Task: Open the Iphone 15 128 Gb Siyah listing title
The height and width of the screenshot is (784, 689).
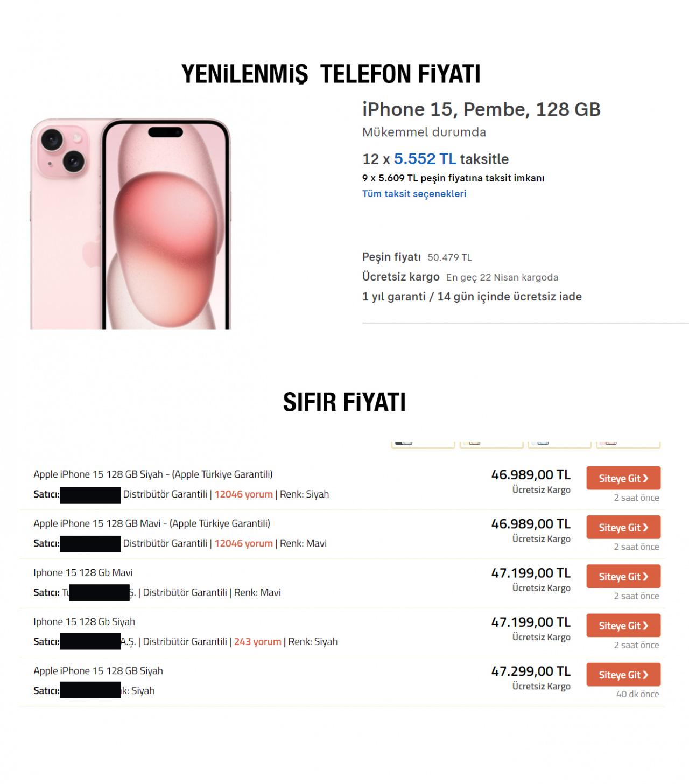Action: pyautogui.click(x=84, y=622)
